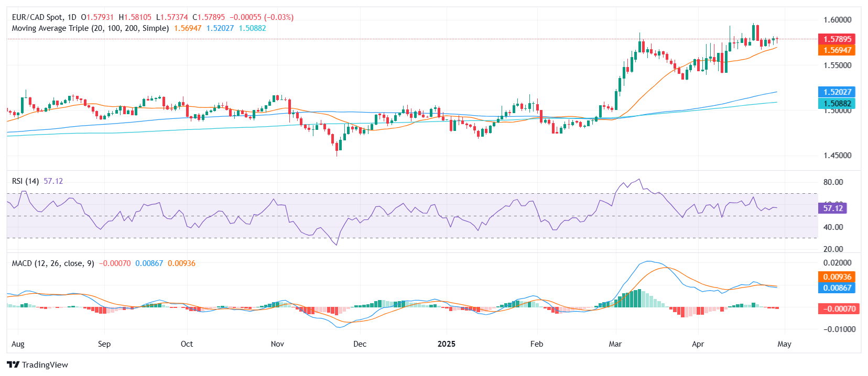This screenshot has height=376, width=868.
Task: Click the red −0.00070 histogram value tag
Action: tap(838, 309)
